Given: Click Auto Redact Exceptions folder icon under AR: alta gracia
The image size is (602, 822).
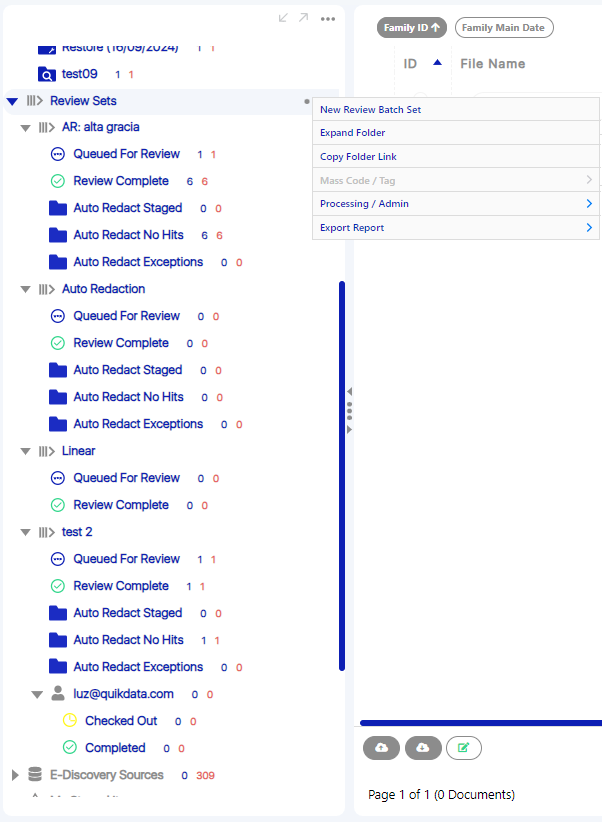Looking at the screenshot, I should [x=58, y=262].
